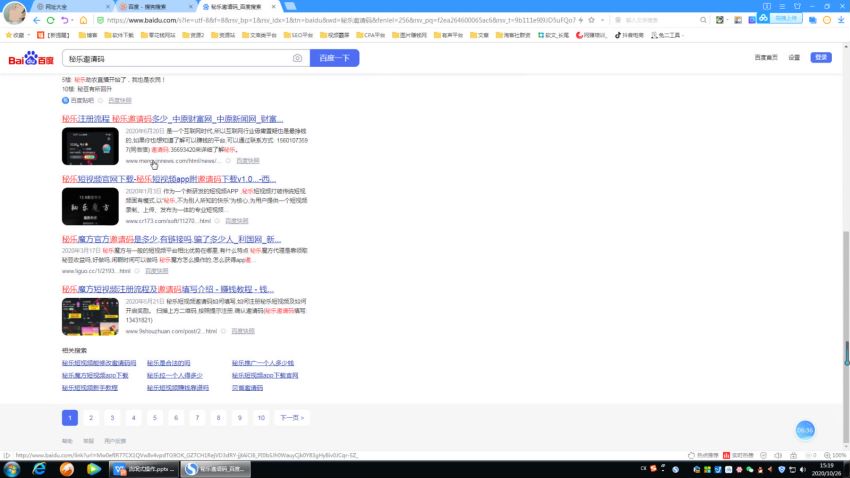
Task: Click the browser back arrow
Action: (x=36, y=20)
